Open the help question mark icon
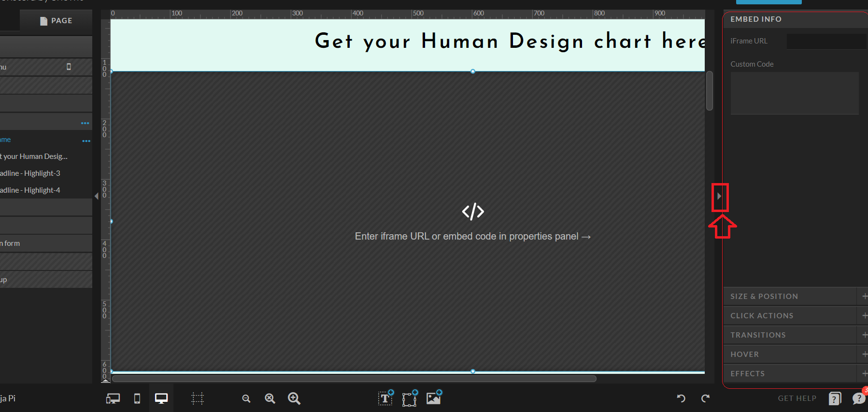The height and width of the screenshot is (412, 868). click(835, 398)
